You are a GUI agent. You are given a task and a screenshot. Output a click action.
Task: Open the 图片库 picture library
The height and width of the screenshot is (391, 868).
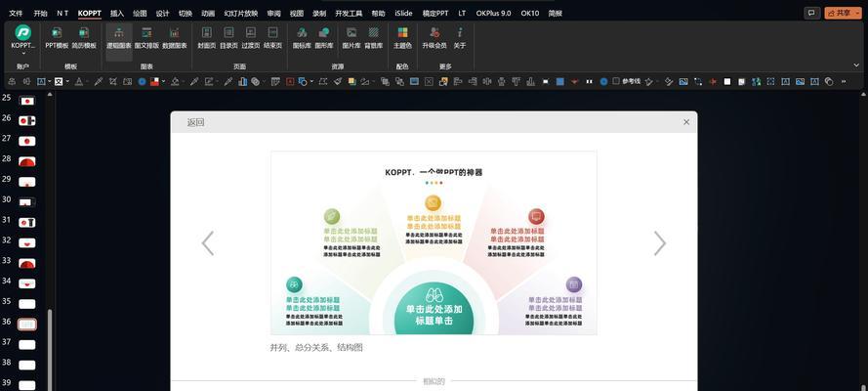click(351, 38)
